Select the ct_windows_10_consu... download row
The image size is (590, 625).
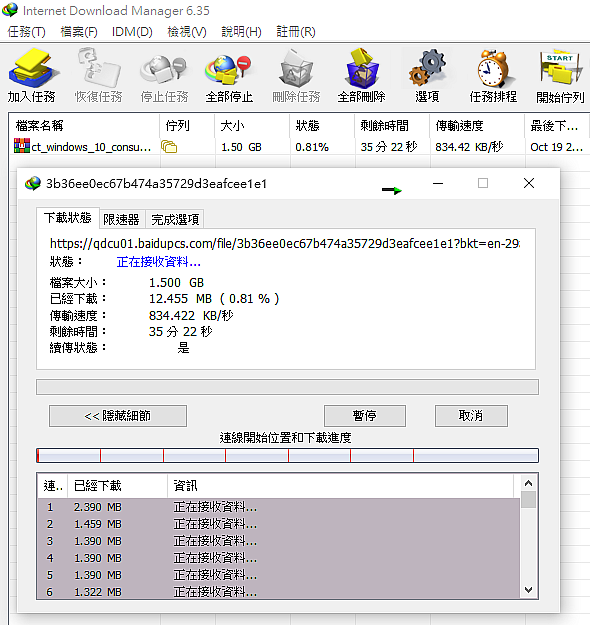[x=299, y=147]
